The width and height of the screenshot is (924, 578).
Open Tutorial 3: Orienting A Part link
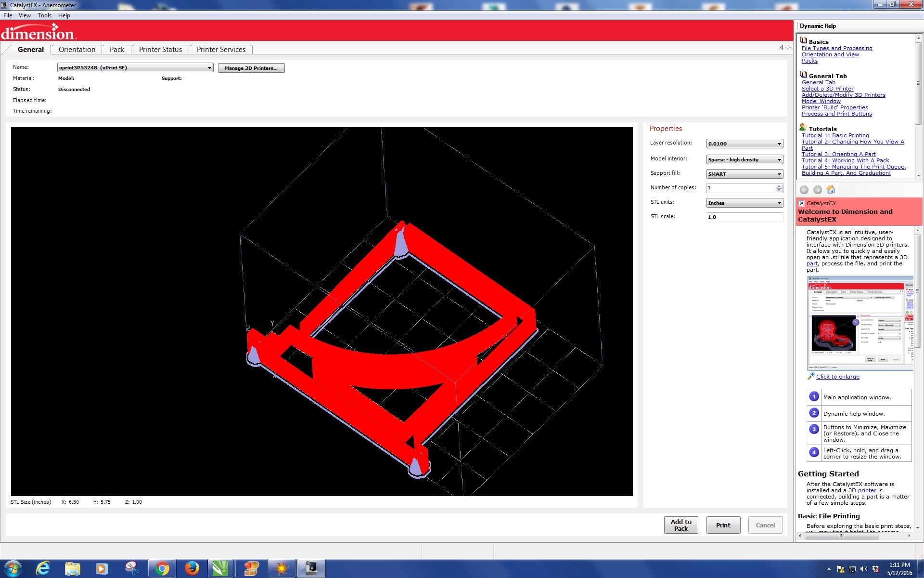click(x=839, y=154)
